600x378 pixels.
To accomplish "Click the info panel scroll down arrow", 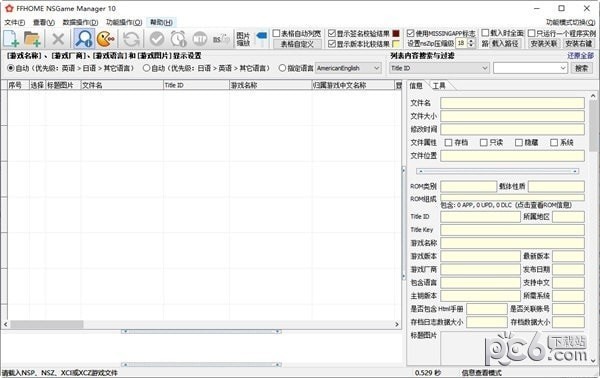I will point(593,360).
